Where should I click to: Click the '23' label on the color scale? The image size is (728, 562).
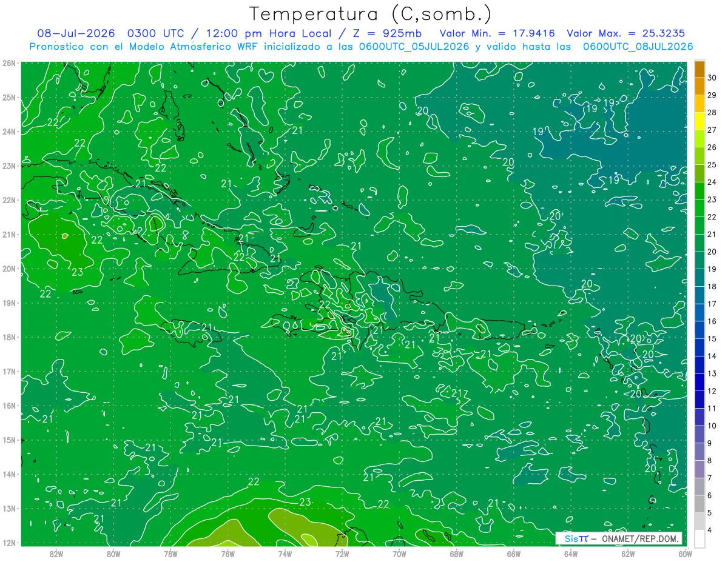713,199
